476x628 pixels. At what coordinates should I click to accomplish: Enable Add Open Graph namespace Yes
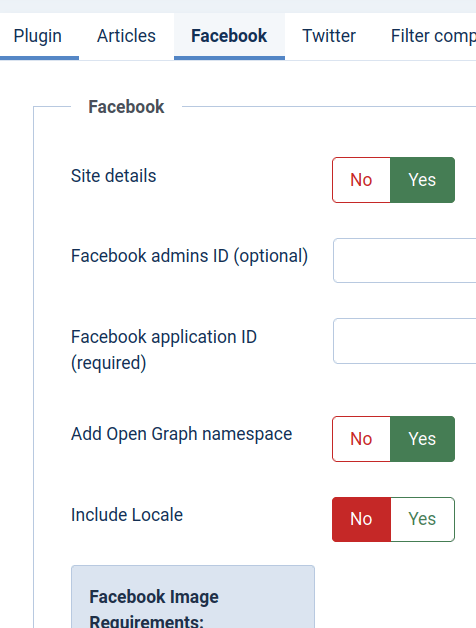coord(422,439)
